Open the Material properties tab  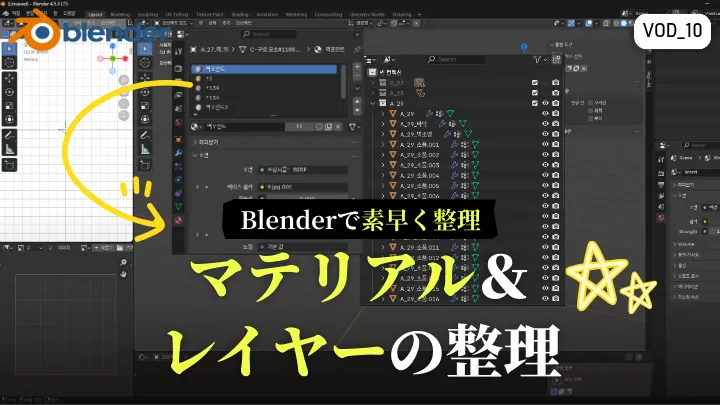pos(178,220)
